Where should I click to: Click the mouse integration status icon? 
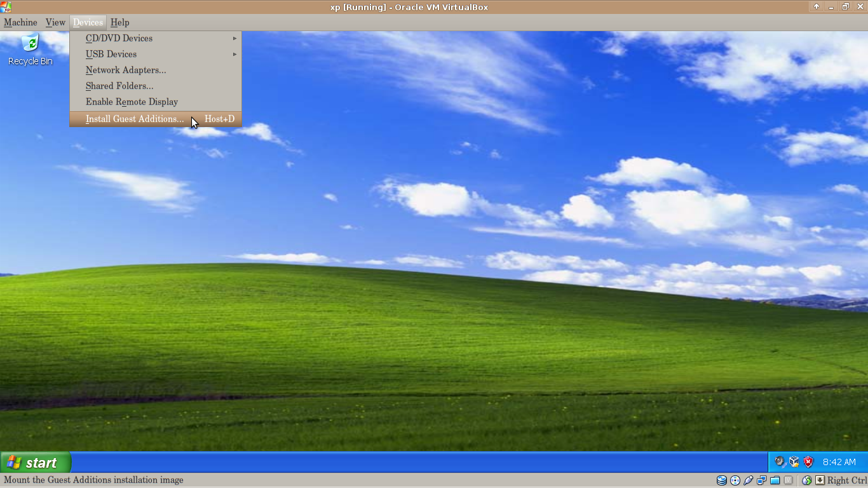point(807,480)
